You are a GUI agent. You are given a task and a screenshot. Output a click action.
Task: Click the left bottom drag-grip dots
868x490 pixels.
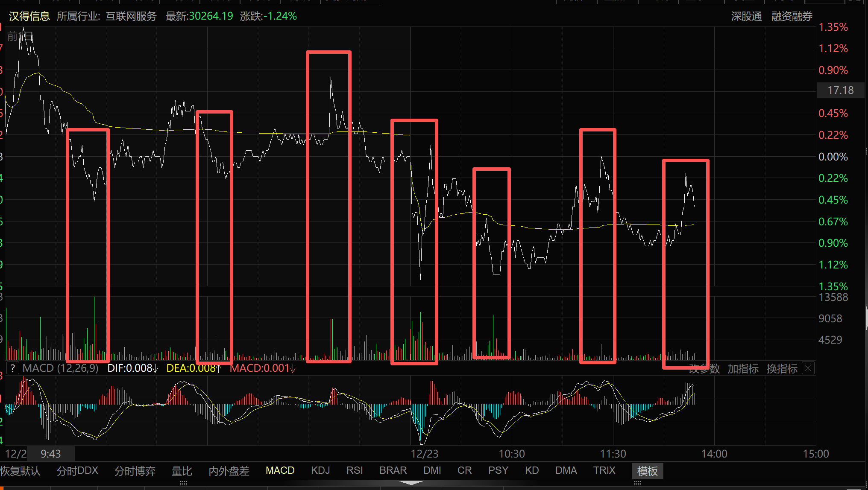184,483
